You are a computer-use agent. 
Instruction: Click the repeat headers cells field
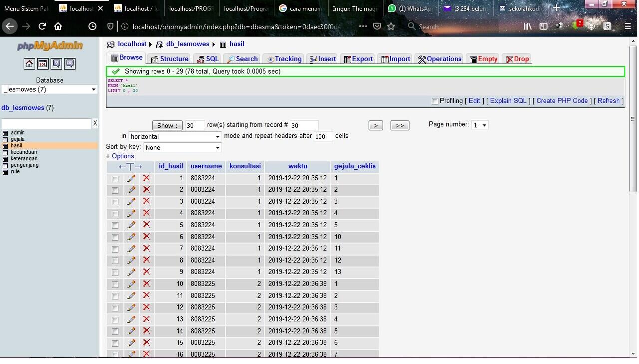pyautogui.click(x=323, y=136)
